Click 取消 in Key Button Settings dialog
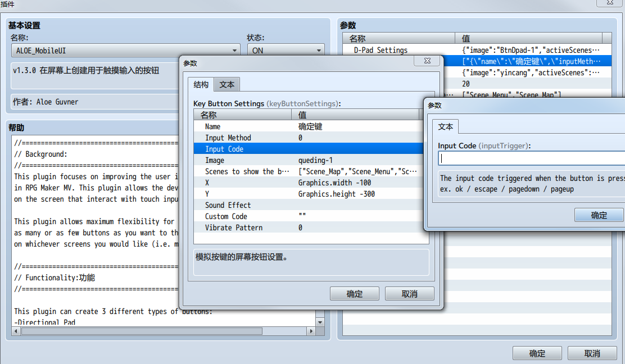The width and height of the screenshot is (625, 364). [x=409, y=294]
